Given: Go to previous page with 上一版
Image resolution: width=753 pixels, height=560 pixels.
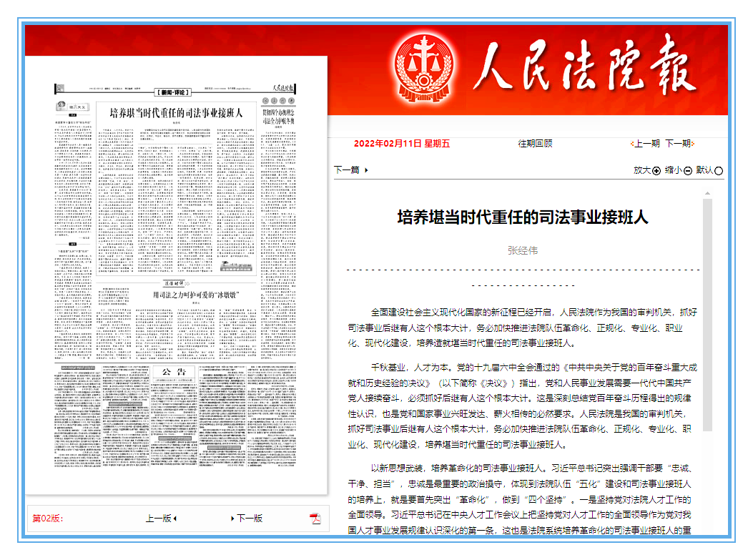Looking at the screenshot, I should pos(161,519).
